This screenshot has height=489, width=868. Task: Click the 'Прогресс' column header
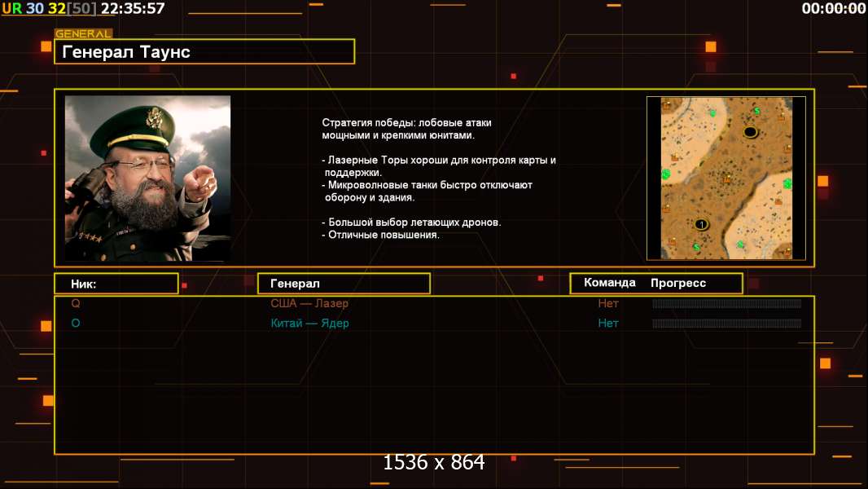(x=678, y=283)
